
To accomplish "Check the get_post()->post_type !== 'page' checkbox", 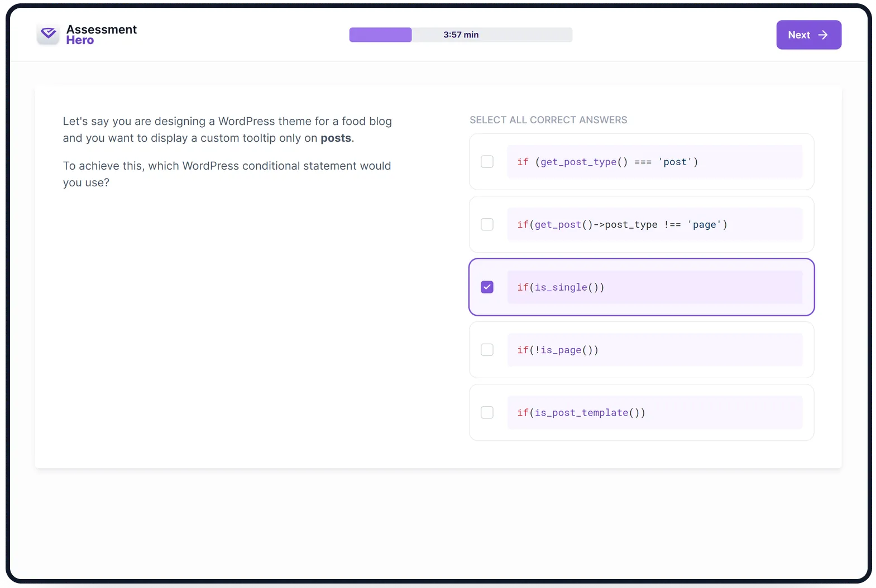I will (487, 224).
